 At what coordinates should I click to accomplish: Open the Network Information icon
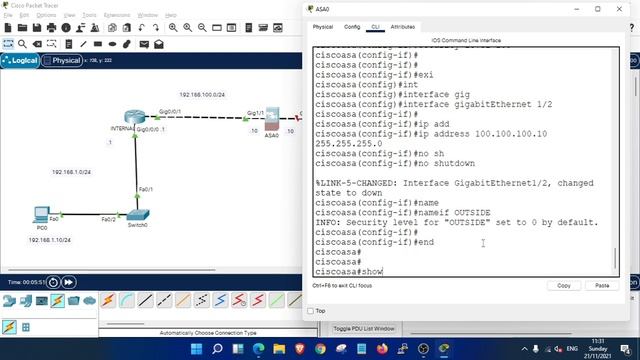(66, 28)
